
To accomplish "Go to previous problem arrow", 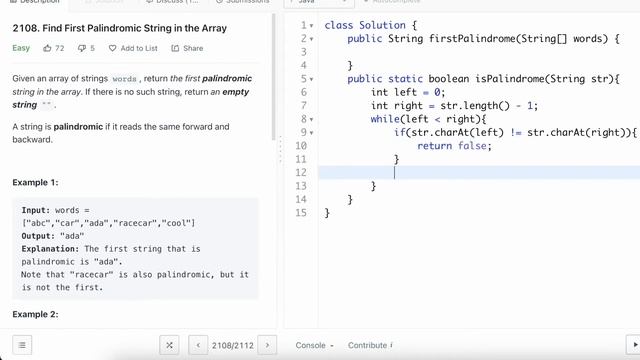I will pos(198,345).
